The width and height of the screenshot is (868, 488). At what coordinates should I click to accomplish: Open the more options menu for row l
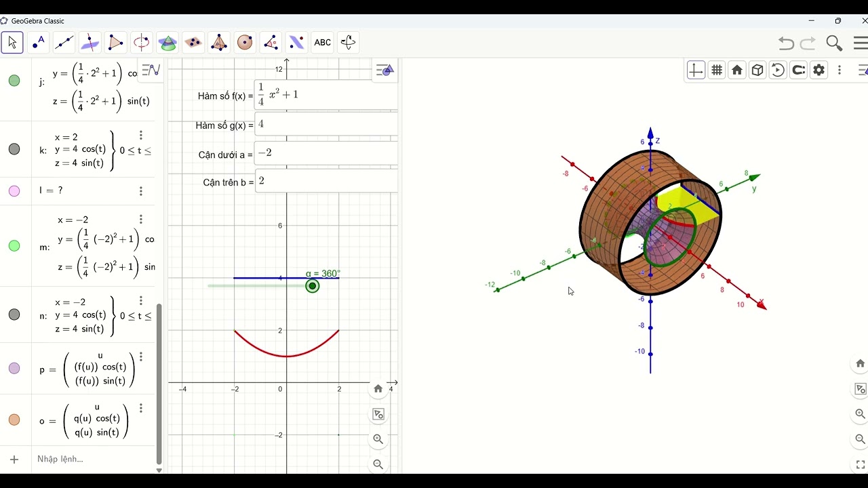[141, 191]
